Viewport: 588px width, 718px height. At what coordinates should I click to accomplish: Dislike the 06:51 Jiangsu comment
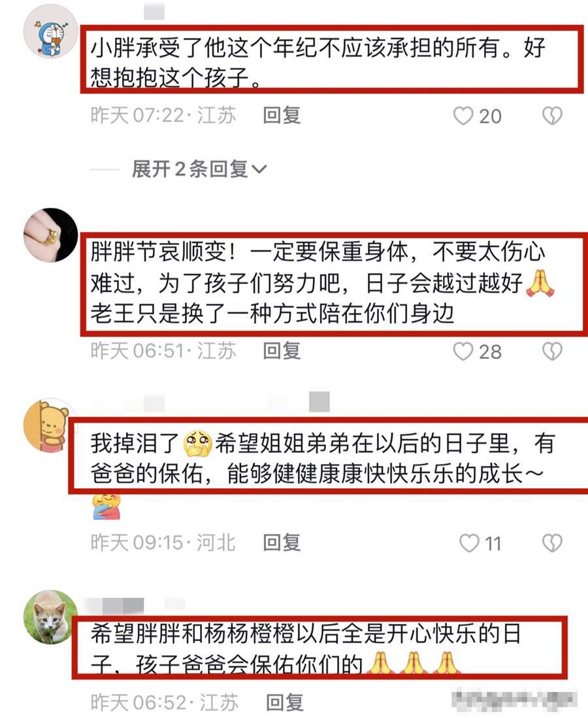552,351
